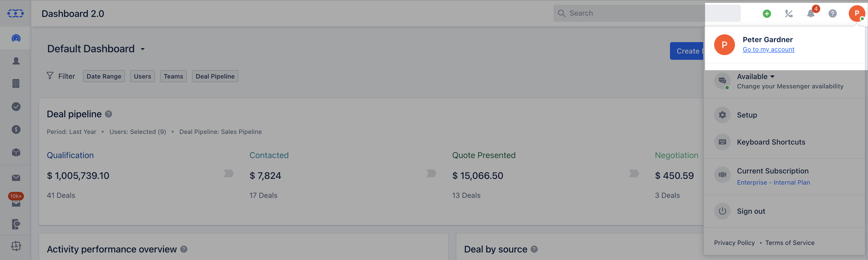Open the Available messenger status dropdown

click(x=756, y=76)
